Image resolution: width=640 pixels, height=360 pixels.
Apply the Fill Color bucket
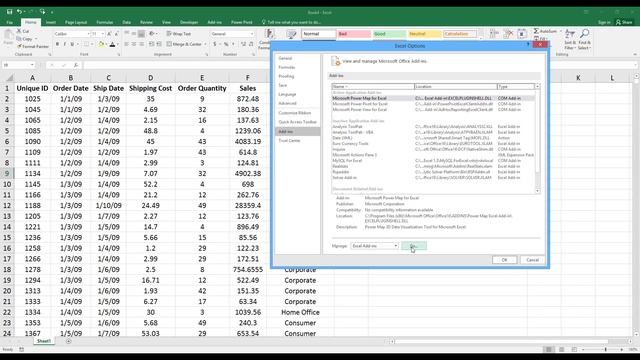tap(101, 44)
